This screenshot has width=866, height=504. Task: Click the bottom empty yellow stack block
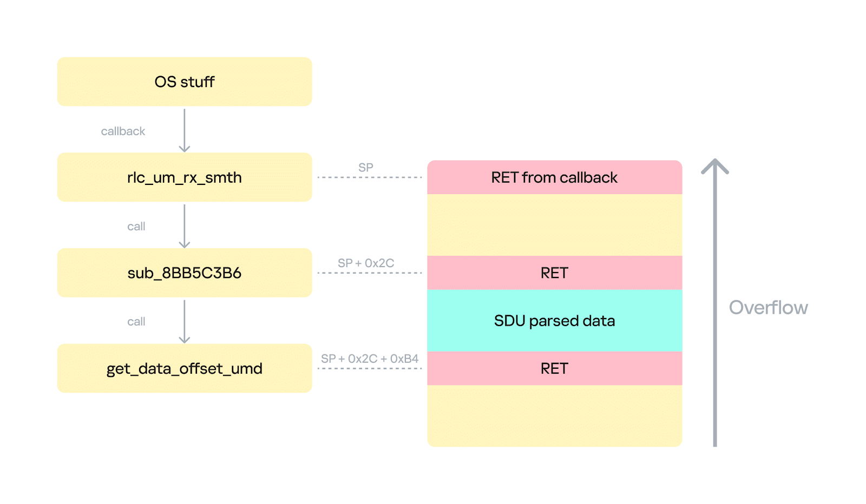(x=554, y=415)
